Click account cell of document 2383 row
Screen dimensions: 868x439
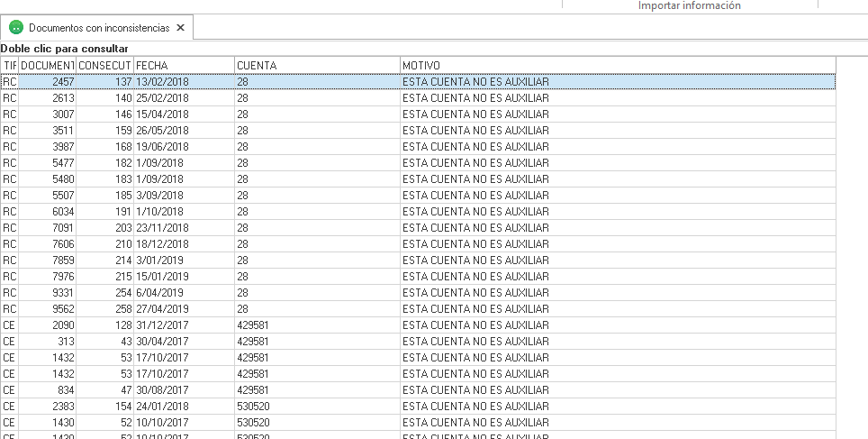256,407
